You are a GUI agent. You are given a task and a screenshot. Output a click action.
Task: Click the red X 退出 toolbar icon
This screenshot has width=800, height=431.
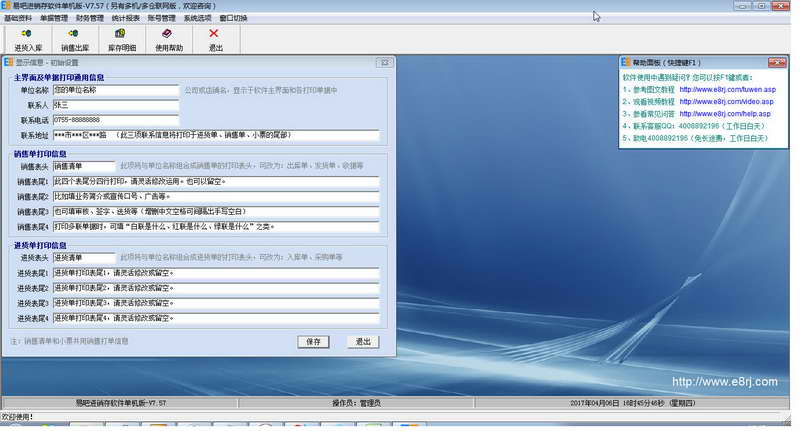click(x=215, y=39)
